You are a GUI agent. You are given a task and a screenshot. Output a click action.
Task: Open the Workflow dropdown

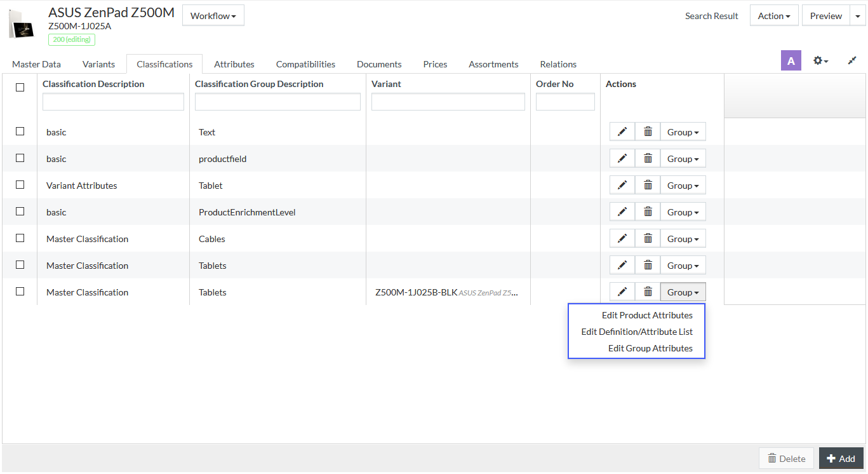213,16
